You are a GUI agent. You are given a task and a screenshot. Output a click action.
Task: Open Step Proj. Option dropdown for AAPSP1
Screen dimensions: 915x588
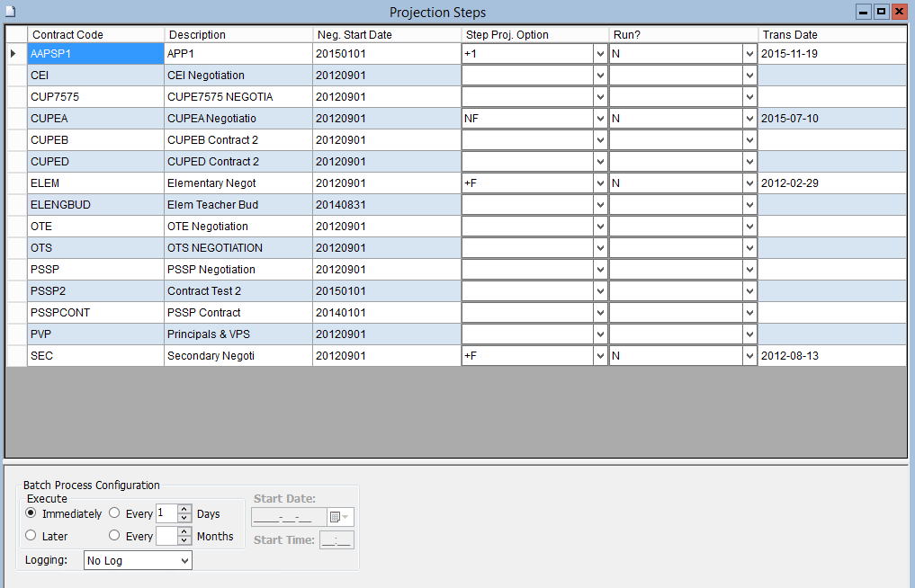coord(600,54)
